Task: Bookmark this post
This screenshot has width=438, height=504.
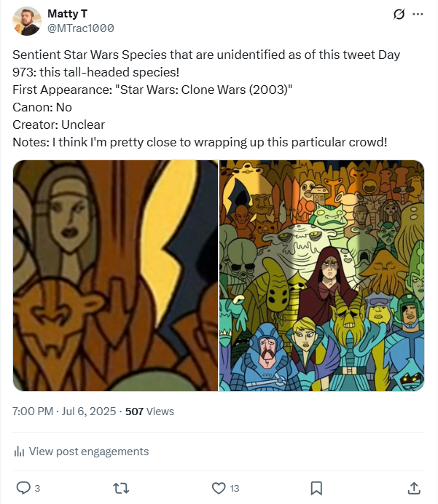Action: click(x=316, y=487)
